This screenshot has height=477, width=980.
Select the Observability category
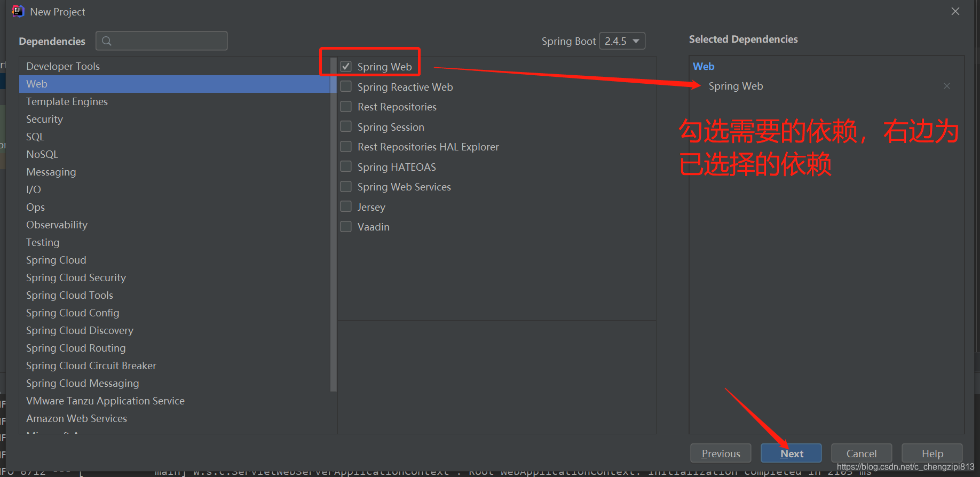[175, 225]
